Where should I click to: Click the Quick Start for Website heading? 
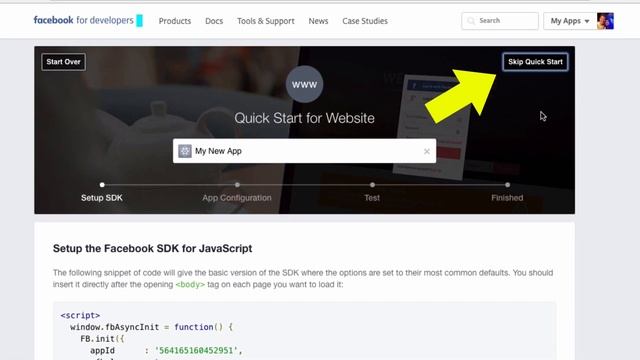[x=304, y=118]
